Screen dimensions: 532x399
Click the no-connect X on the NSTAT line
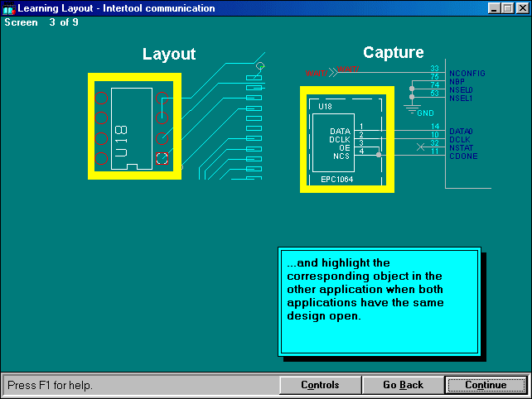(420, 147)
